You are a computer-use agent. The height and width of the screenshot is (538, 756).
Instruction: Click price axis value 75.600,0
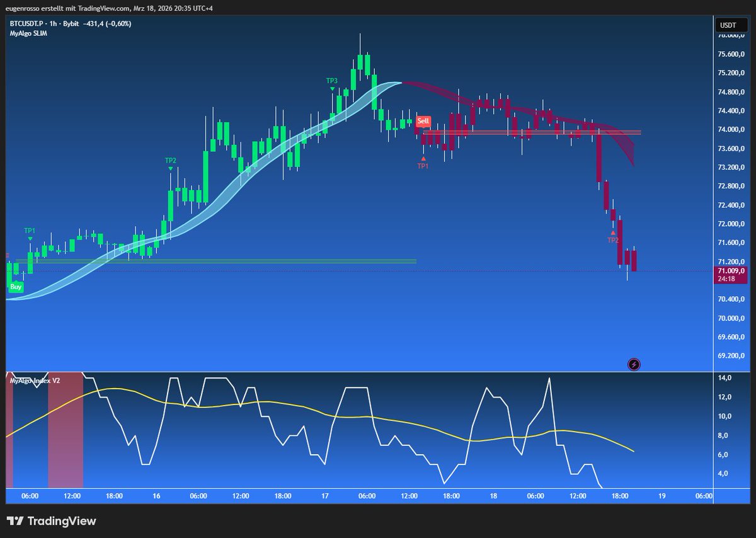coord(731,54)
